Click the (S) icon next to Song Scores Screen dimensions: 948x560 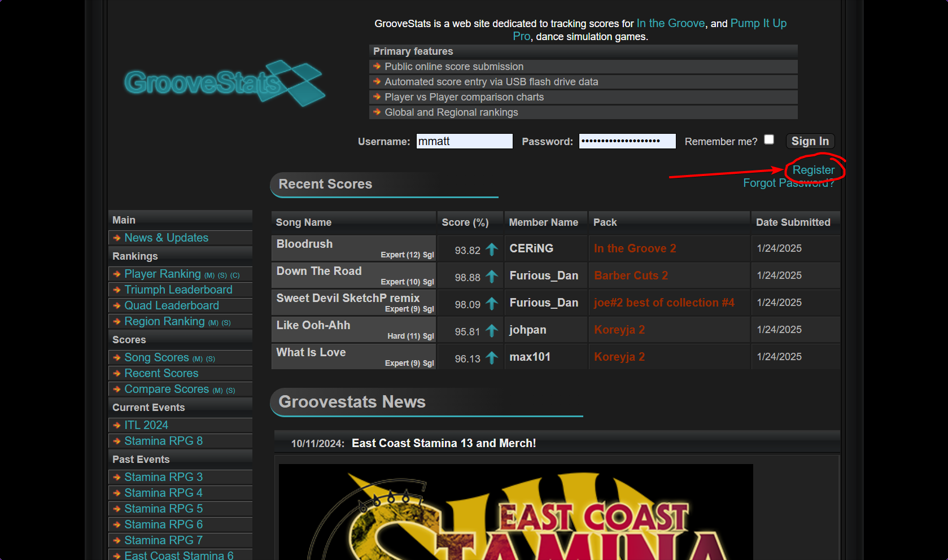211,359
